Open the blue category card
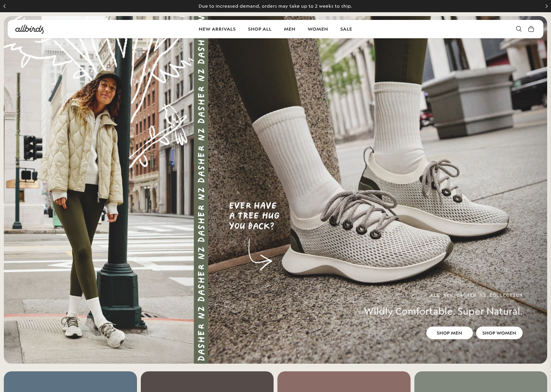This screenshot has height=392, width=551. tap(70, 382)
